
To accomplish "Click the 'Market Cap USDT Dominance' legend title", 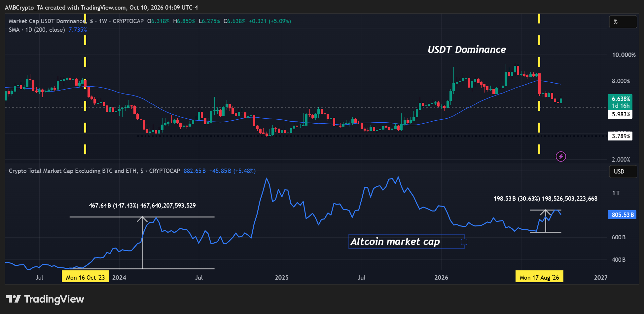I will click(48, 21).
